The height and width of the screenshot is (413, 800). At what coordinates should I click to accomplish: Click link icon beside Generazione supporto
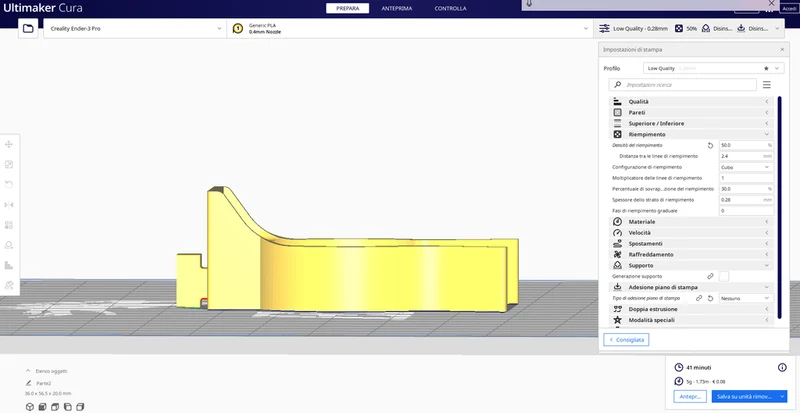[710, 276]
